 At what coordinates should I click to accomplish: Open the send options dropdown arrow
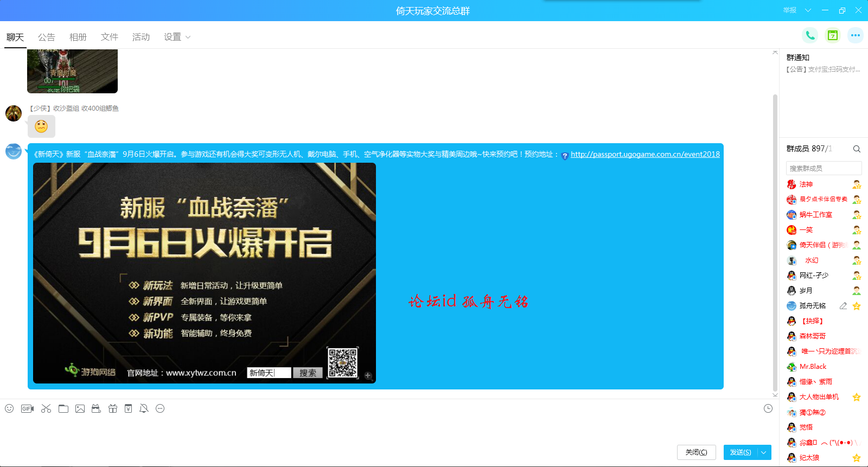click(764, 452)
